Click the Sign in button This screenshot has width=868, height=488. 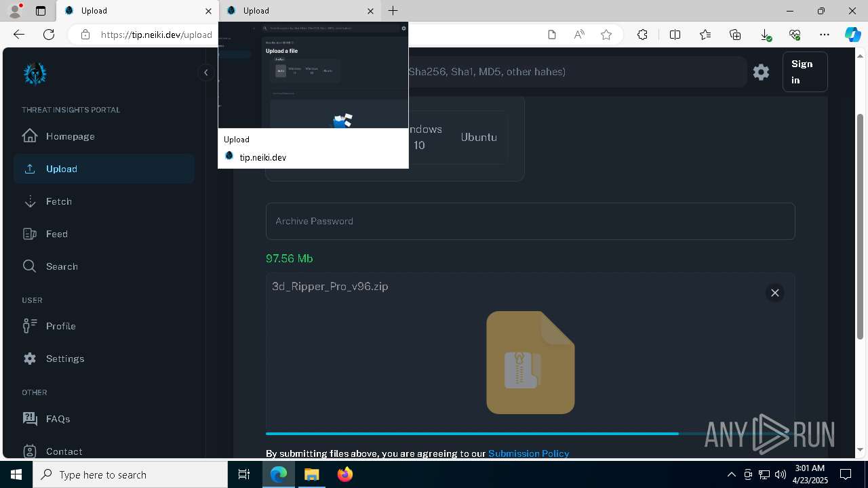click(x=805, y=72)
